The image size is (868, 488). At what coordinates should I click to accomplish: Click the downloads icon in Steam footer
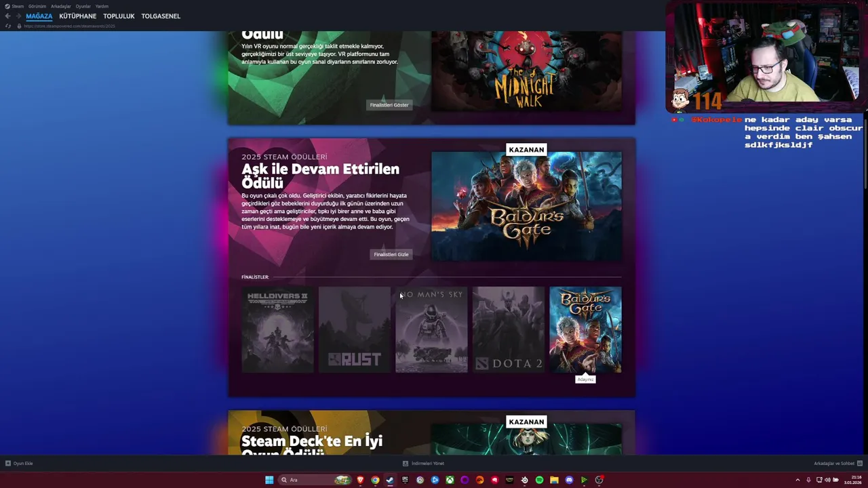point(406,464)
